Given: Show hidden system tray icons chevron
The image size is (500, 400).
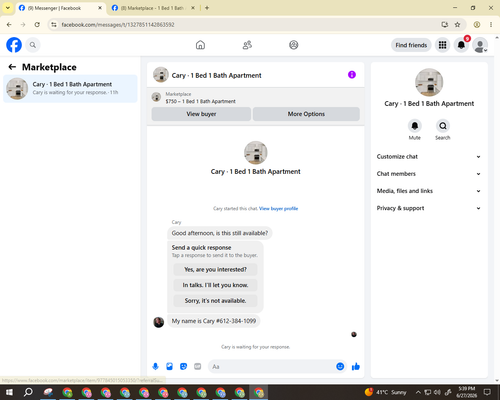Looking at the screenshot, I should (x=418, y=392).
